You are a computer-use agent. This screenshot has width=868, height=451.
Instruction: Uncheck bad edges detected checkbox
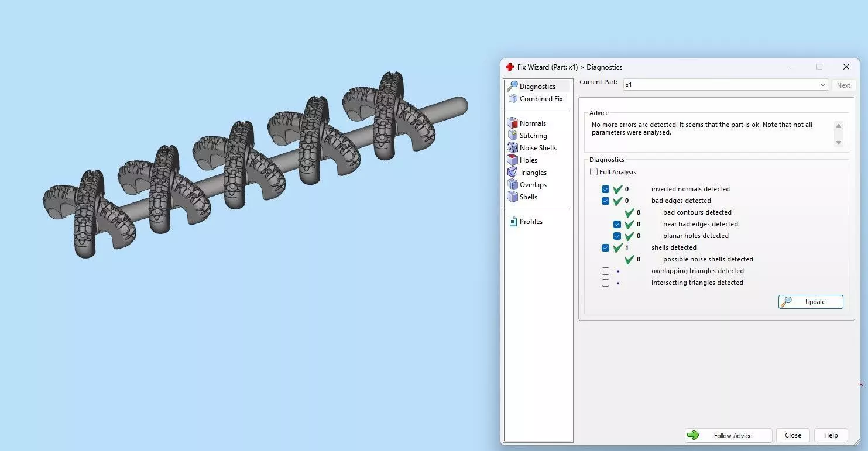coord(605,201)
